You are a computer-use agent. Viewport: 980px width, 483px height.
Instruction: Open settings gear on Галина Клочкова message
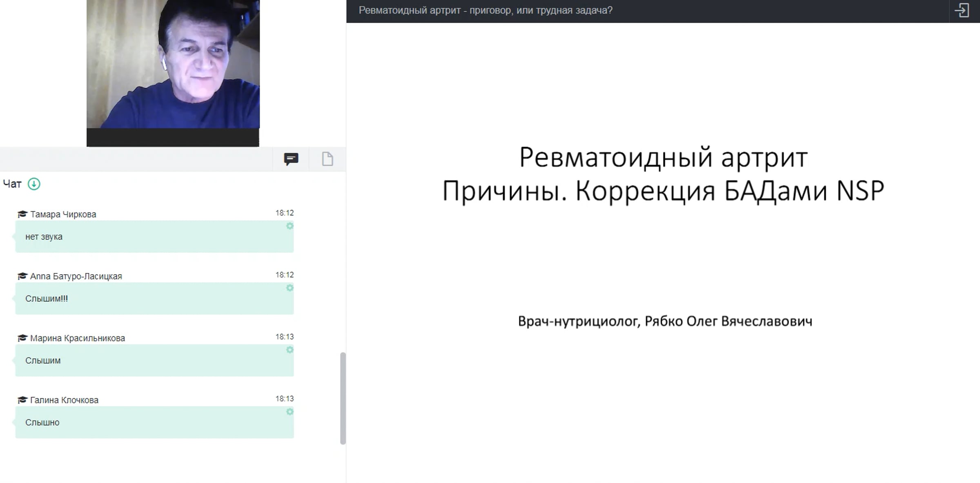pyautogui.click(x=290, y=411)
